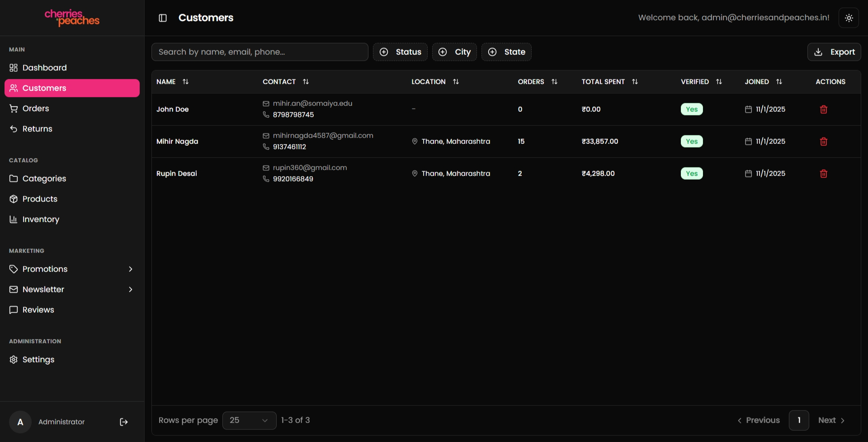Open Categories in the catalog
Image resolution: width=868 pixels, height=442 pixels.
(72, 178)
